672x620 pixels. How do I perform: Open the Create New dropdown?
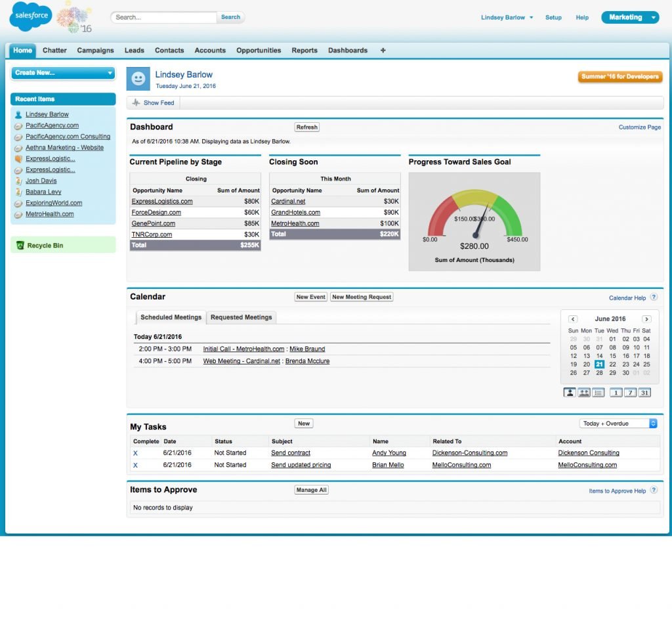click(62, 72)
